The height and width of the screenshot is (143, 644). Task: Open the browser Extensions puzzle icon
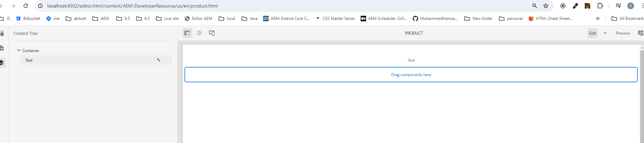[x=600, y=6]
